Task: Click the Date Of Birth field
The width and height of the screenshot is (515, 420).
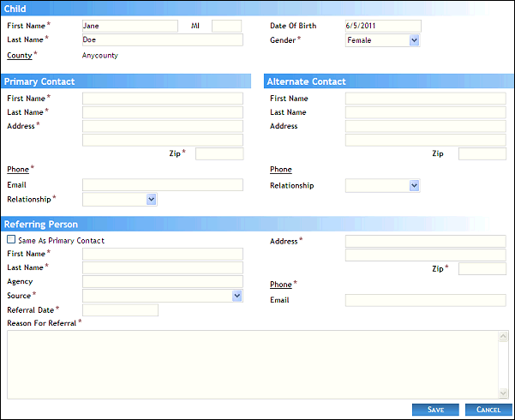Action: click(383, 26)
